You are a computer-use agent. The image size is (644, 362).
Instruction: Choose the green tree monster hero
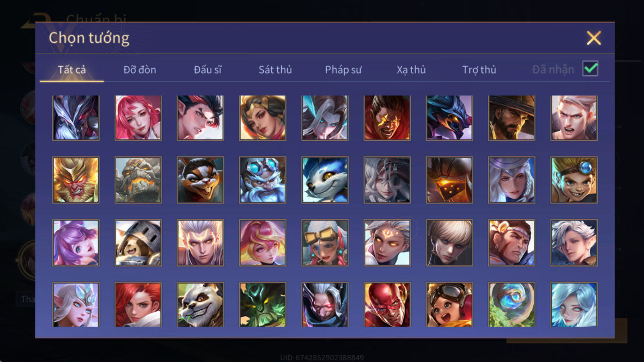(x=262, y=304)
